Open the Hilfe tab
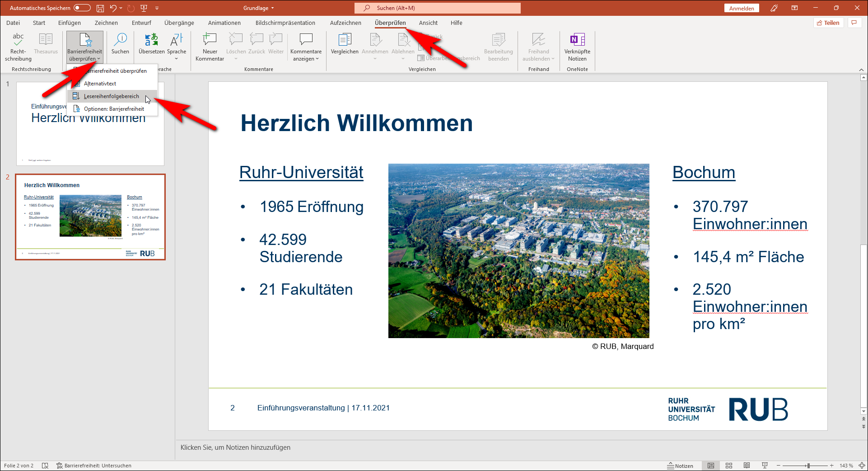 coord(456,23)
